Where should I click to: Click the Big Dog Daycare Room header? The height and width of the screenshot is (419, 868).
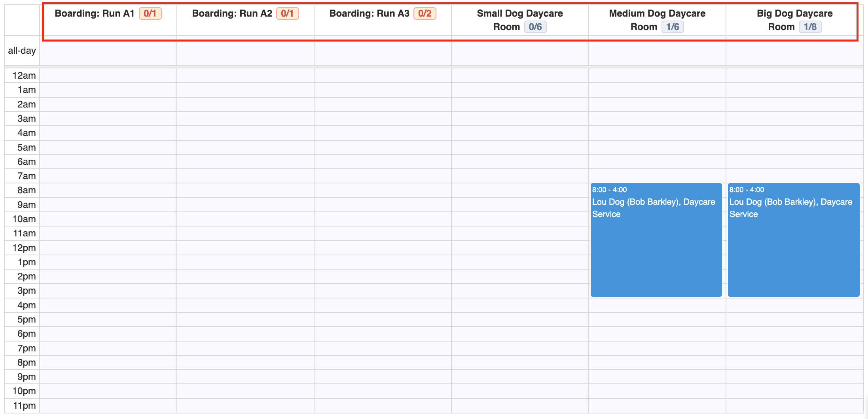click(794, 20)
